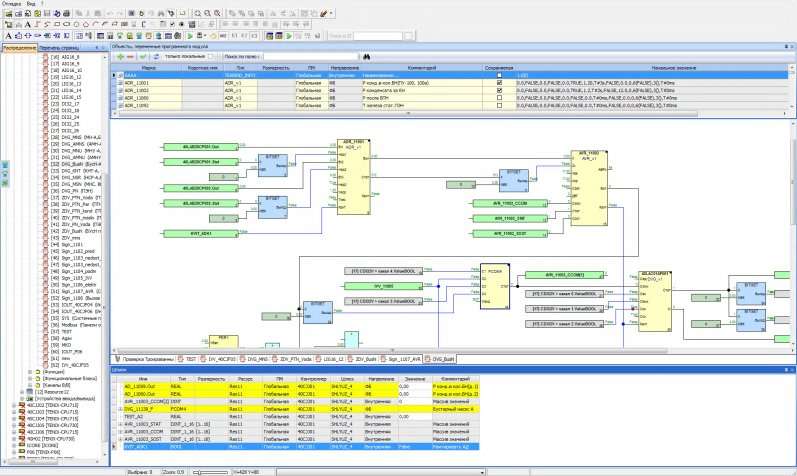The image size is (797, 476).
Task: Click the bottom small icon on the left edge strip
Action: [5, 183]
